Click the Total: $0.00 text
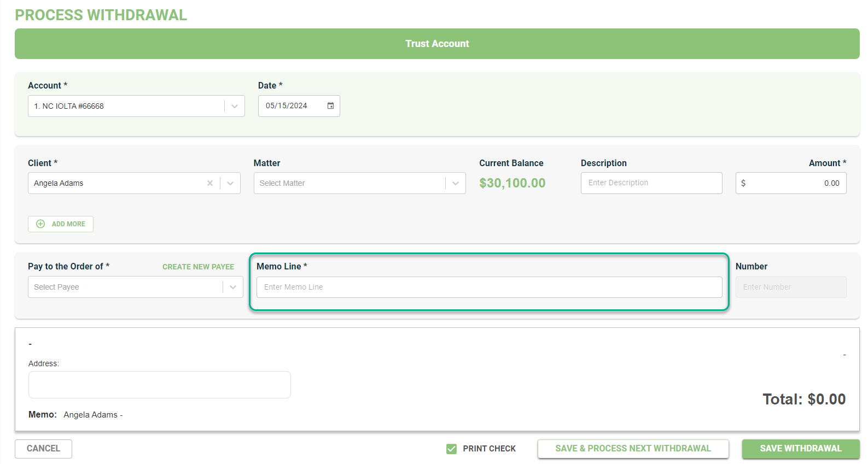 click(804, 400)
